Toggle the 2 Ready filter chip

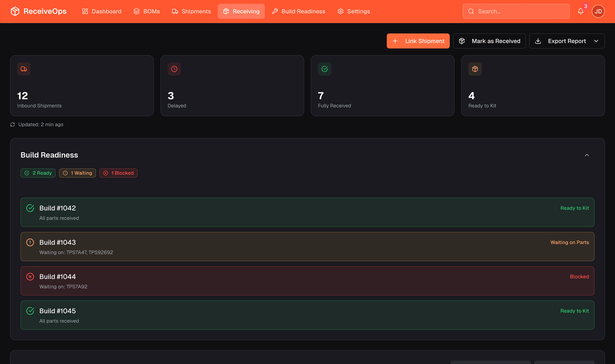click(x=38, y=173)
